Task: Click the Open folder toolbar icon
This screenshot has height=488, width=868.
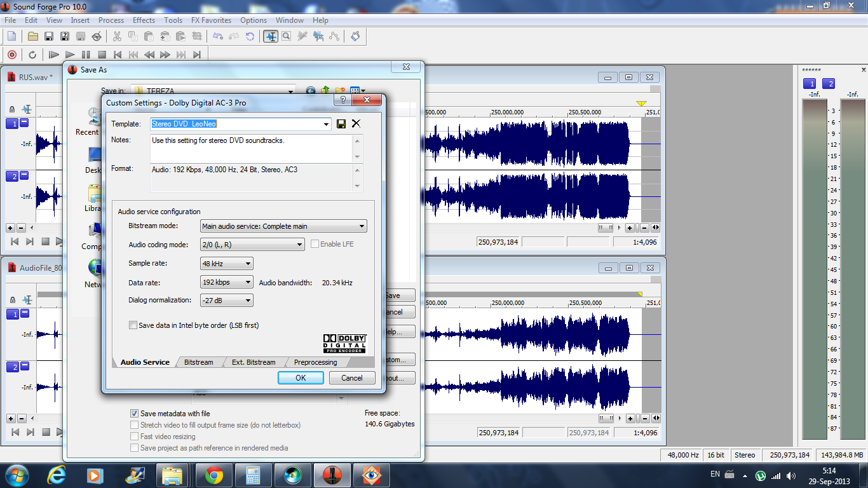Action: coord(33,36)
